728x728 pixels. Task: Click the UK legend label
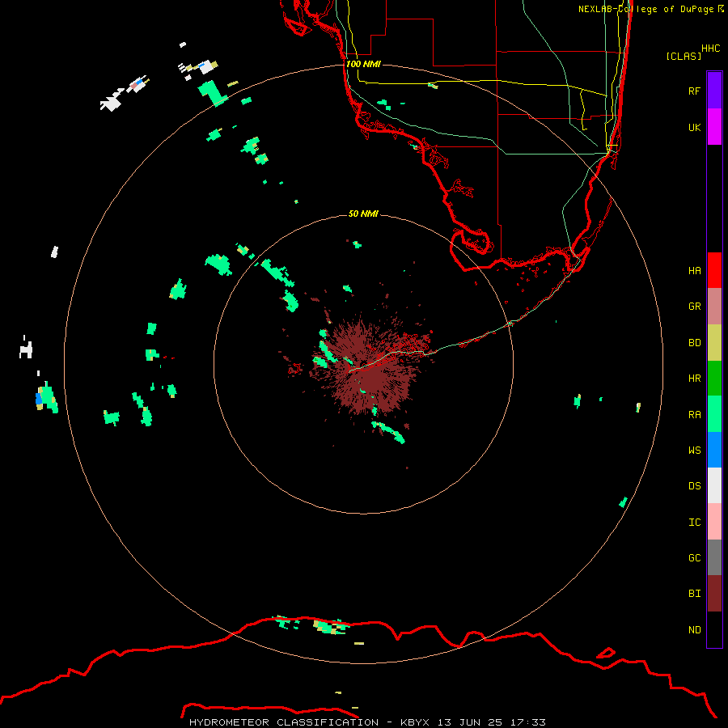click(694, 127)
